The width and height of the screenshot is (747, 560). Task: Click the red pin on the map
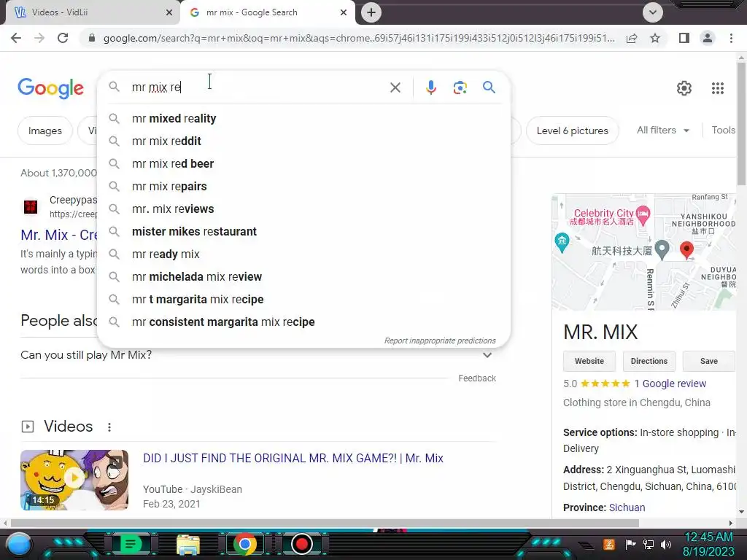tap(686, 249)
